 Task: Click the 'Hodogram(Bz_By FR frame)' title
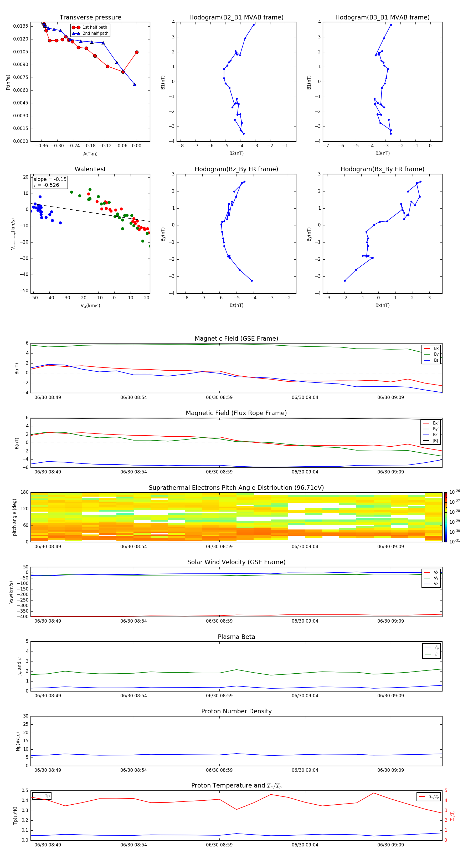tap(236, 169)
